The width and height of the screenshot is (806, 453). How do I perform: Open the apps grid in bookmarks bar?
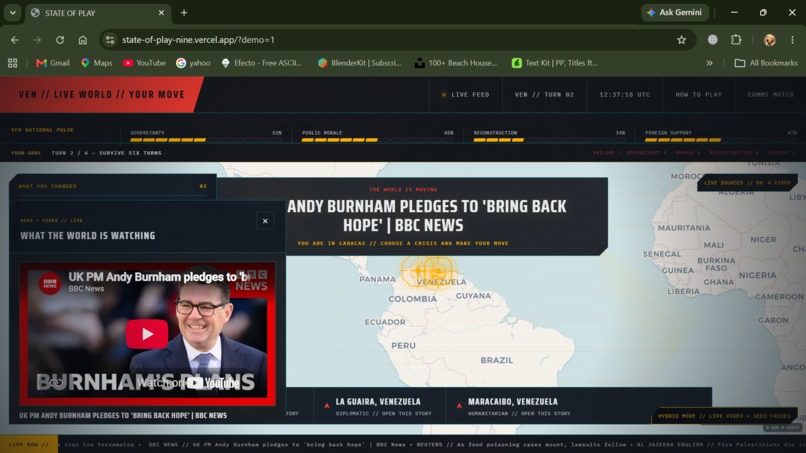click(x=12, y=63)
